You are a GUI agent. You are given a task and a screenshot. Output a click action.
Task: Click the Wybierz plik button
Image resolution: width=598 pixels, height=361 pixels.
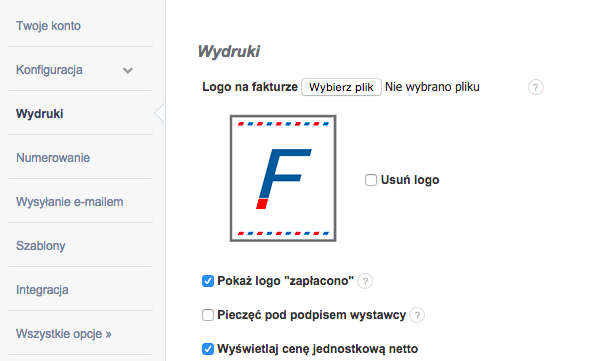pyautogui.click(x=341, y=87)
